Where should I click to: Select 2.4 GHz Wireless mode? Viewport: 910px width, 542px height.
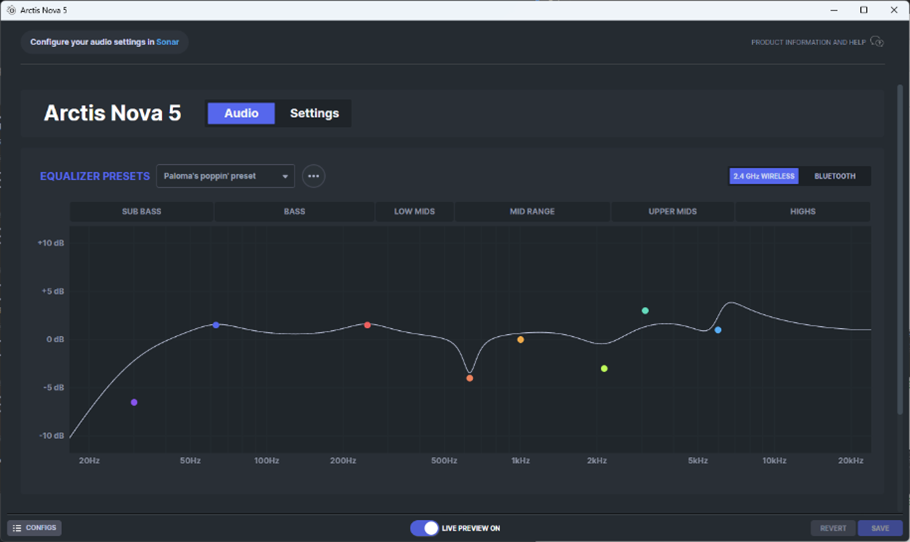(764, 176)
